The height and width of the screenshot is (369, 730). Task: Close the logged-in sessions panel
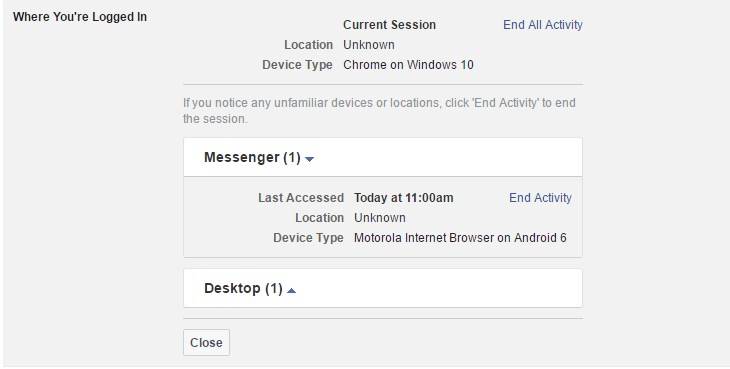[x=206, y=342]
